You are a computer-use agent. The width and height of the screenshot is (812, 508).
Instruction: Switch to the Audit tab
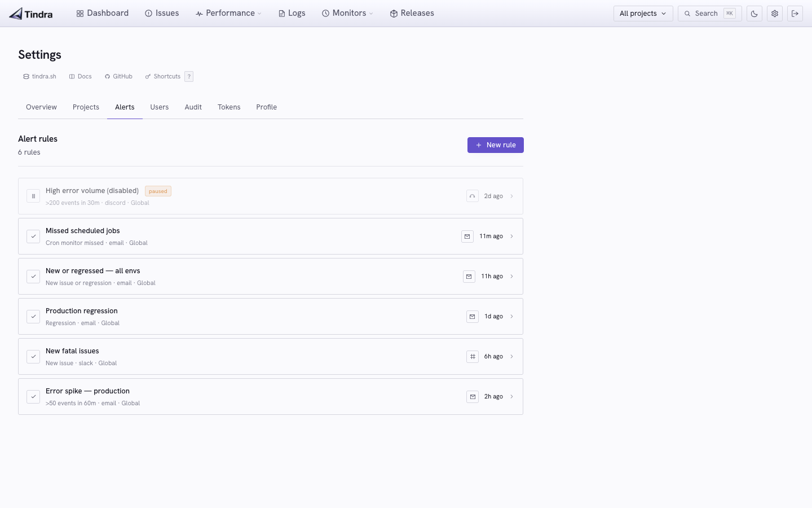(x=193, y=107)
